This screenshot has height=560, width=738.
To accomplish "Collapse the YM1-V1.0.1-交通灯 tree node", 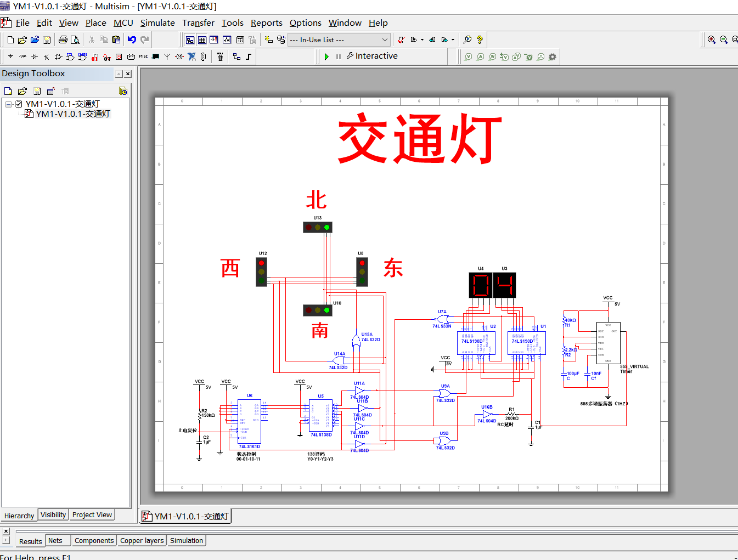I will tap(8, 104).
